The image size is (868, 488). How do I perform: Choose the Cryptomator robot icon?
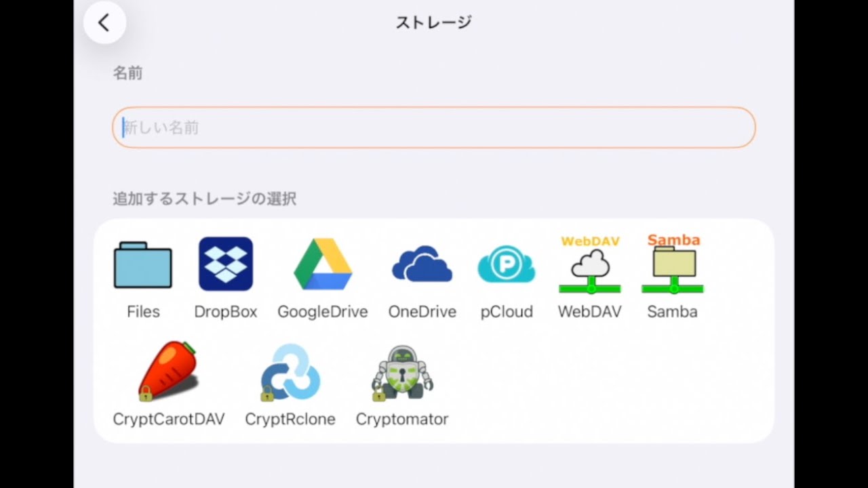click(x=402, y=372)
